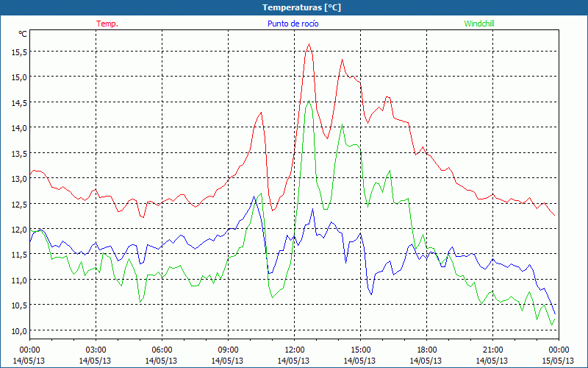Click the 12,0 y-axis label
This screenshot has width=588, height=368.
19,230
